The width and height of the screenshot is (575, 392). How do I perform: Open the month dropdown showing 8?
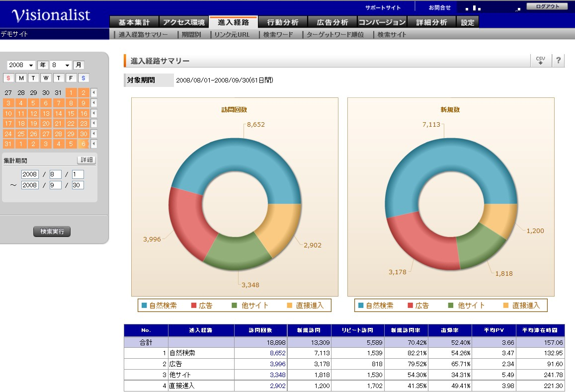(x=61, y=65)
